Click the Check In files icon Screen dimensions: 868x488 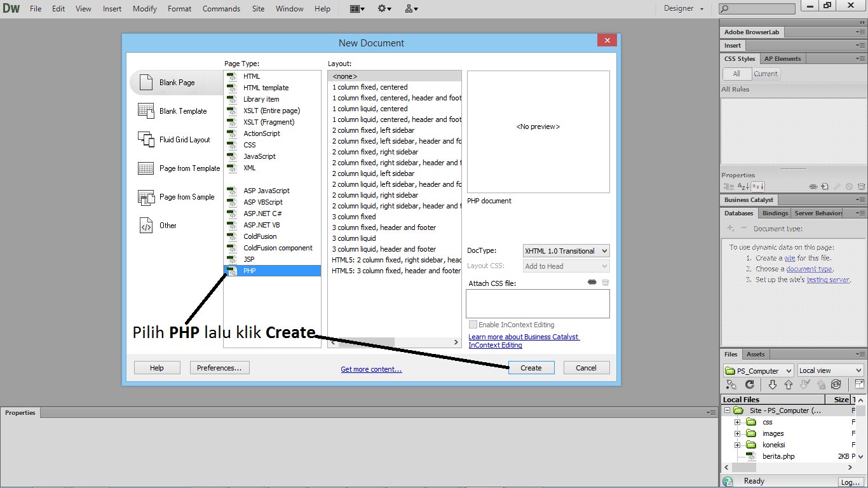820,384
